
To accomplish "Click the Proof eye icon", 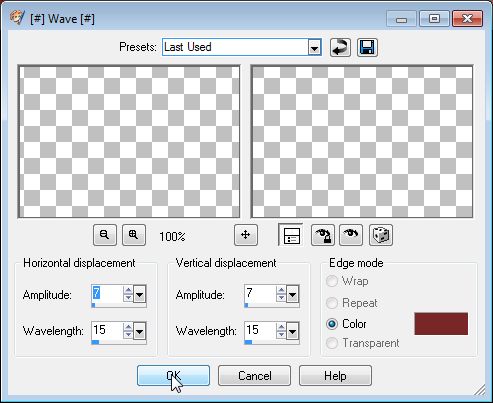I will pos(351,235).
